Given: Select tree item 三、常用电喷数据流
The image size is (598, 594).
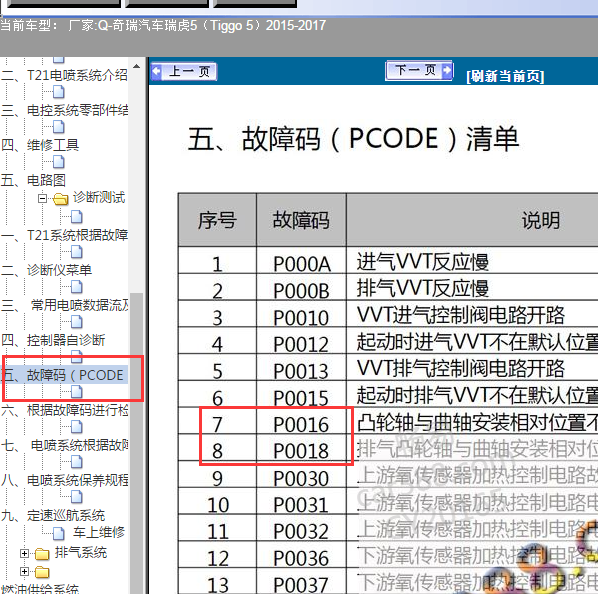Looking at the screenshot, I should click(x=64, y=305).
